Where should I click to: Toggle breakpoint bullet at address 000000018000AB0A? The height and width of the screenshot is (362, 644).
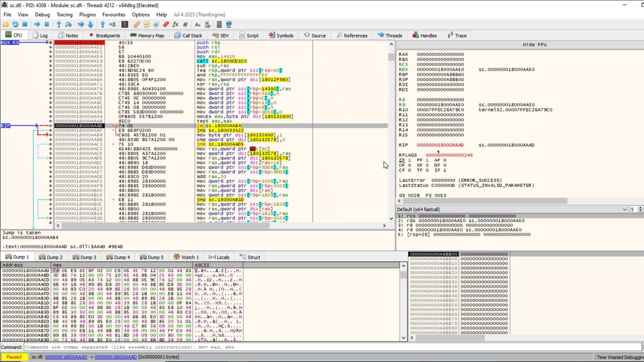(x=51, y=199)
